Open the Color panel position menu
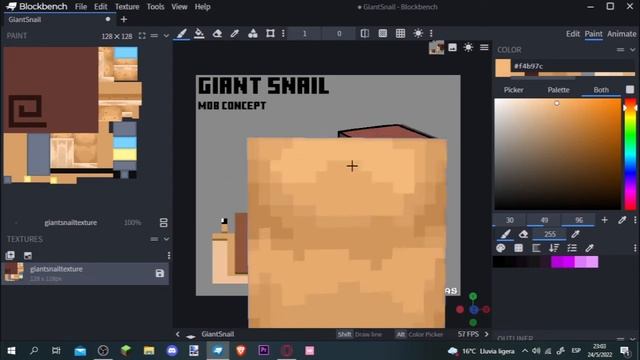The image size is (640, 360). [620, 50]
